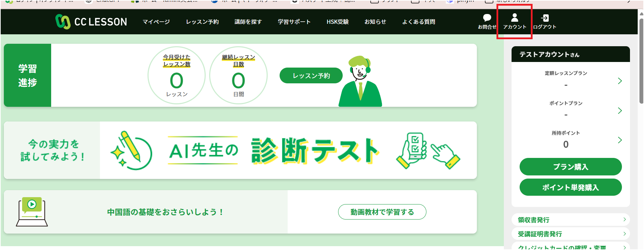Expand the 定額レッスンプラン chevron
Screen dimensions: 644x250
pos(619,81)
